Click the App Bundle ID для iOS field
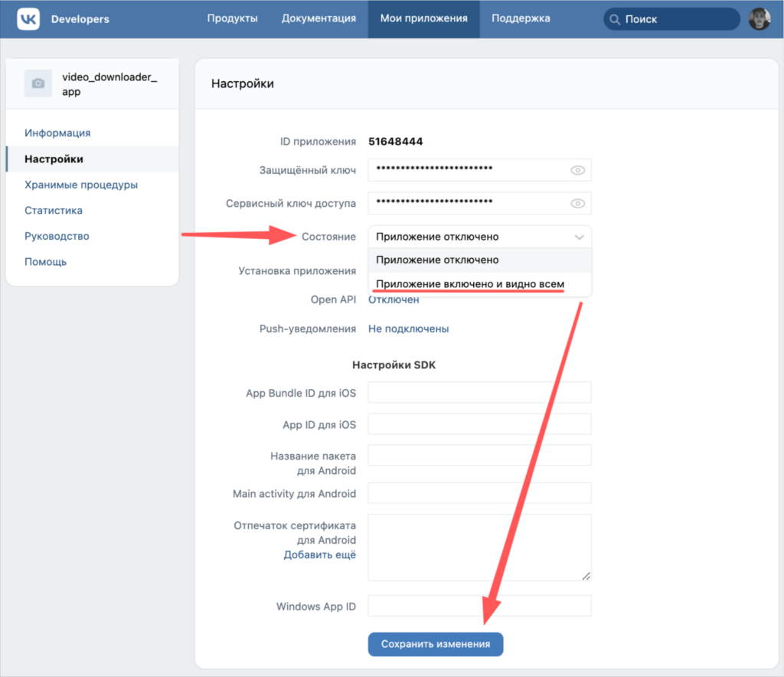The width and height of the screenshot is (784, 677). (x=479, y=392)
